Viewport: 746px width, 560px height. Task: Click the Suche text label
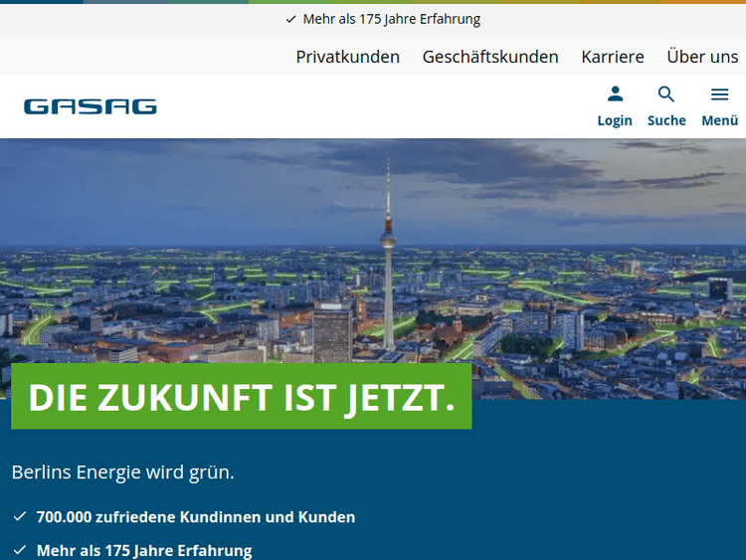point(666,120)
